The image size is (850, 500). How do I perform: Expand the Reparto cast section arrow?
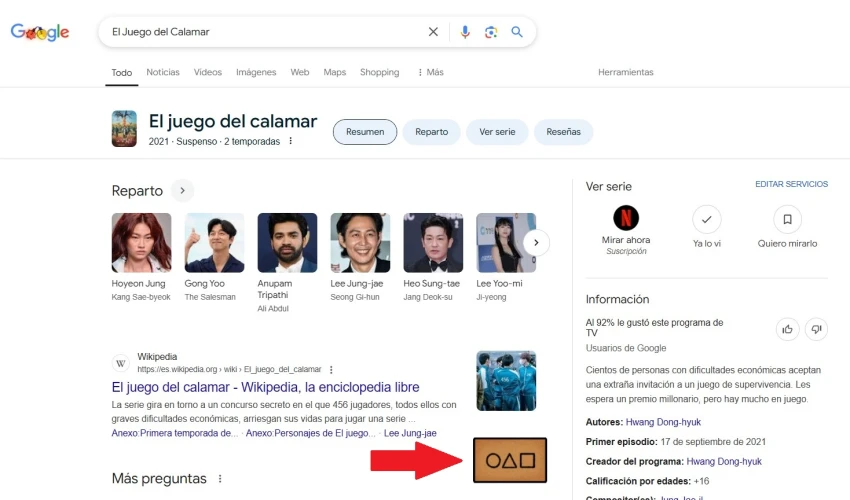[x=182, y=190]
